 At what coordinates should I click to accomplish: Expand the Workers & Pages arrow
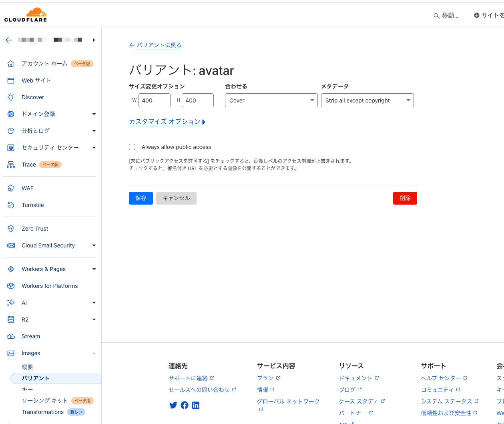(x=94, y=269)
